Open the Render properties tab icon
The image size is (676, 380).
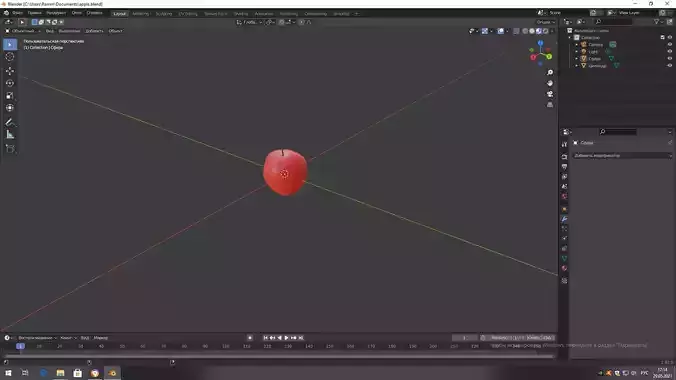564,157
